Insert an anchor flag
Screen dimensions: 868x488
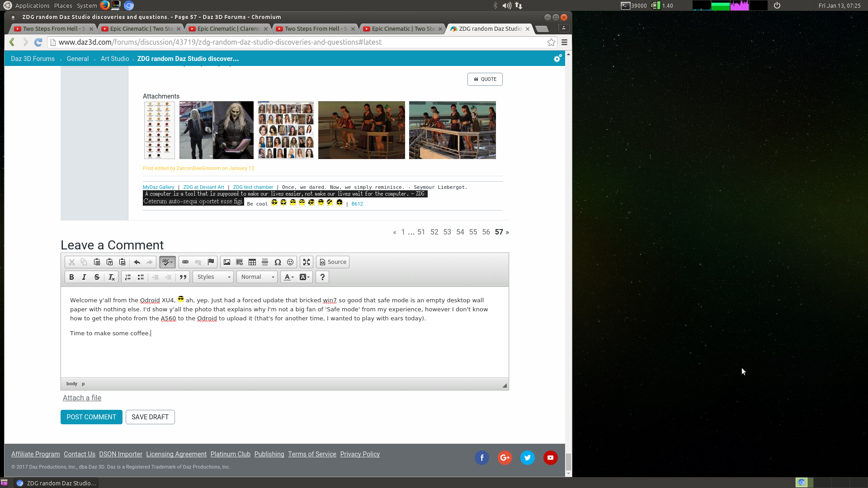click(211, 262)
